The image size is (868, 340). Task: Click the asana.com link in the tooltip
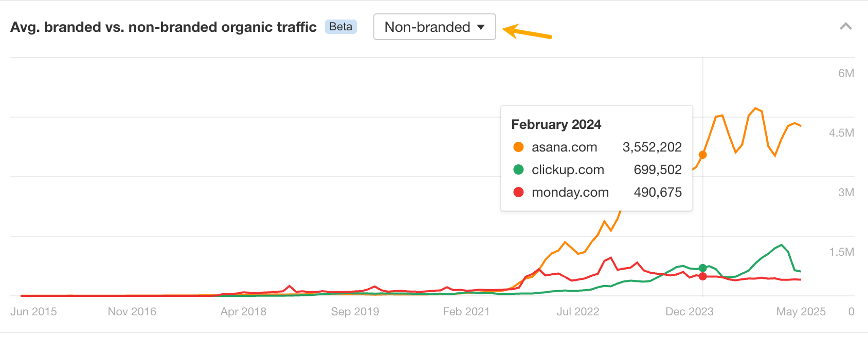565,147
